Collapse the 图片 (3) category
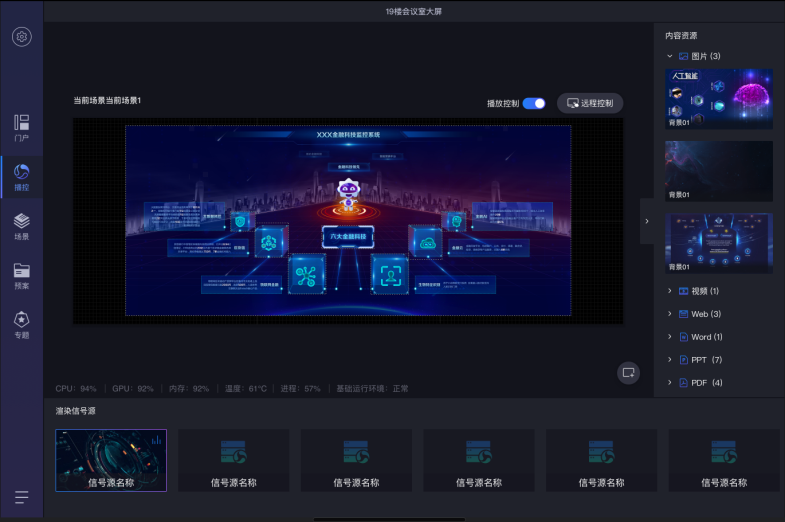Image resolution: width=785 pixels, height=522 pixels. pos(670,56)
